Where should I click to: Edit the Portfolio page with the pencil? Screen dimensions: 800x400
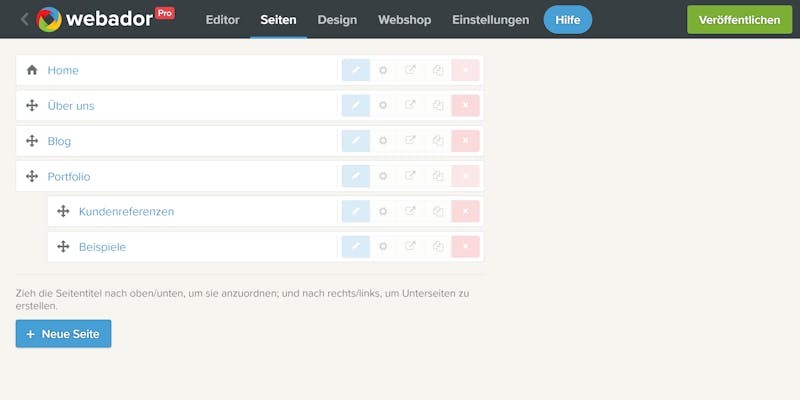coord(356,176)
